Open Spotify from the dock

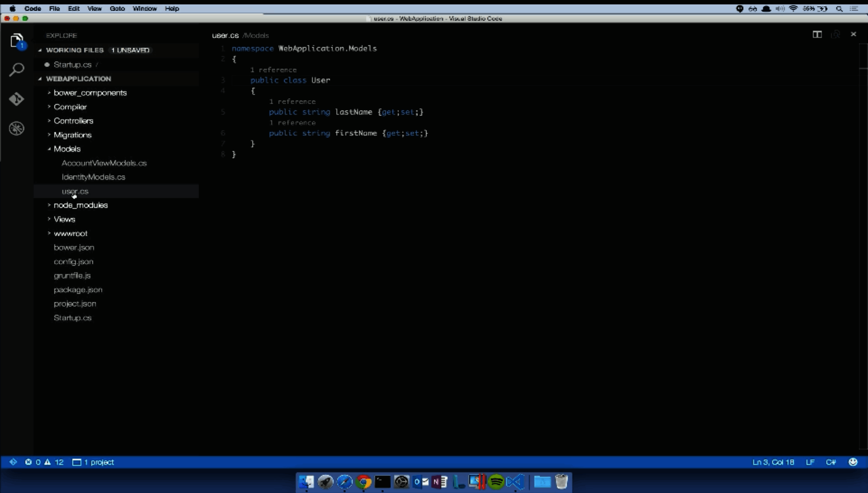(496, 482)
